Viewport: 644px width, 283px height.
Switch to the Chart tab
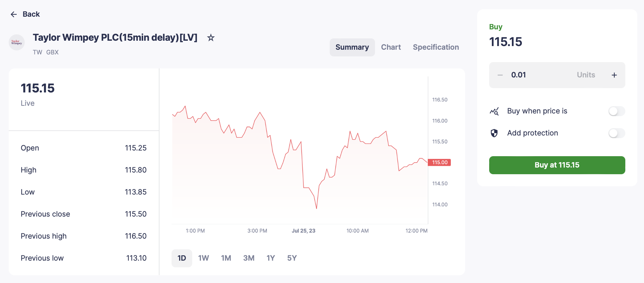(391, 47)
